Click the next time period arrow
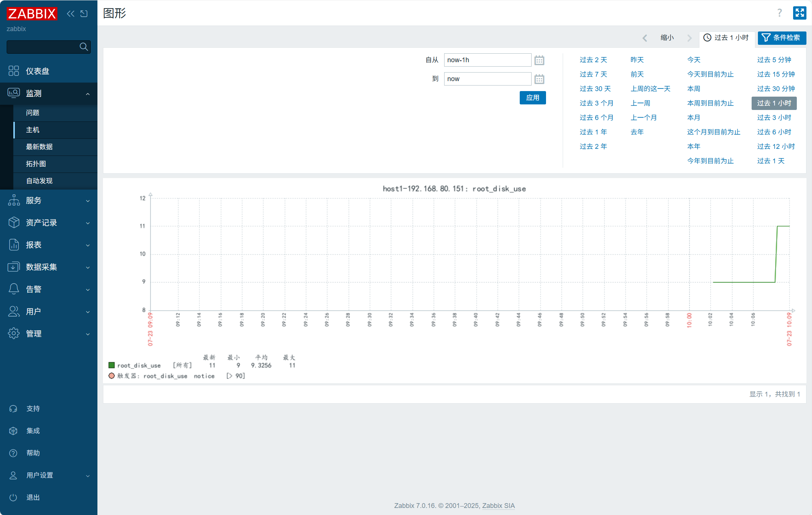 (x=689, y=38)
